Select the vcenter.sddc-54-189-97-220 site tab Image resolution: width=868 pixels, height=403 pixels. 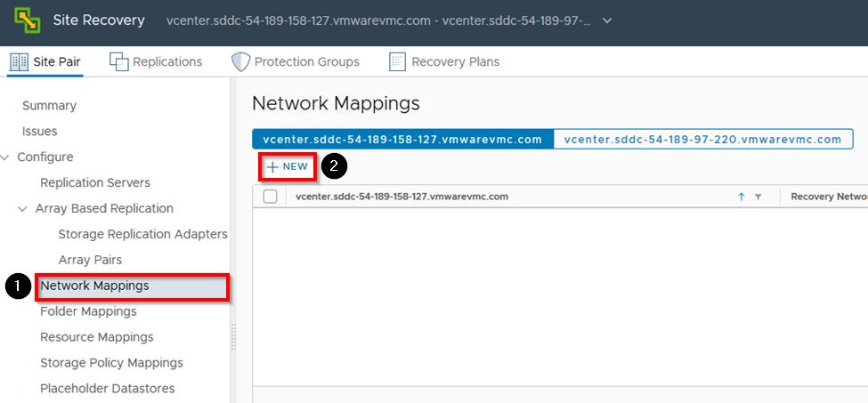tap(702, 140)
